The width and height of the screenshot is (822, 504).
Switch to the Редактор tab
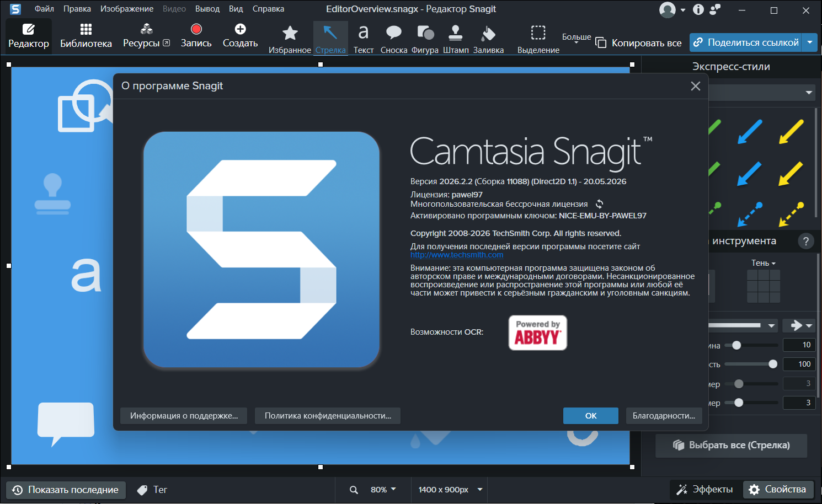point(29,36)
